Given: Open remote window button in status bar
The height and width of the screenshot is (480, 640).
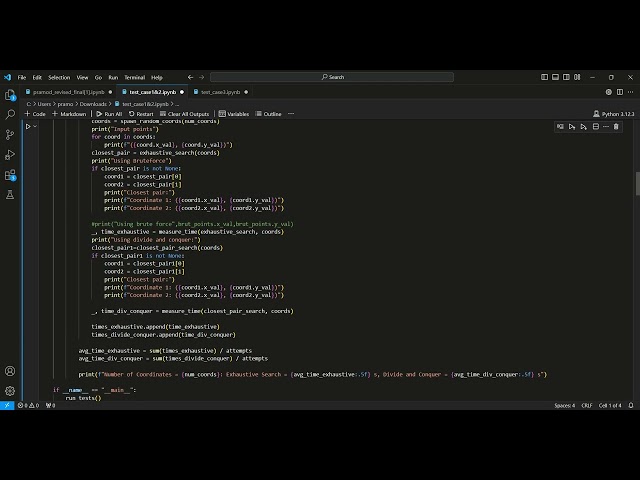Looking at the screenshot, I should point(7,405).
